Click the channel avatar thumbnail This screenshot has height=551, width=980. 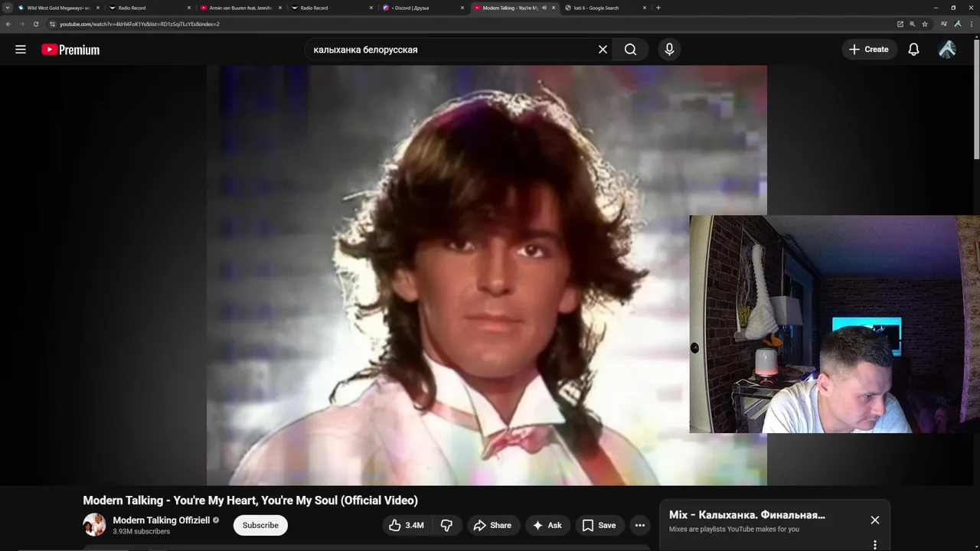[94, 525]
